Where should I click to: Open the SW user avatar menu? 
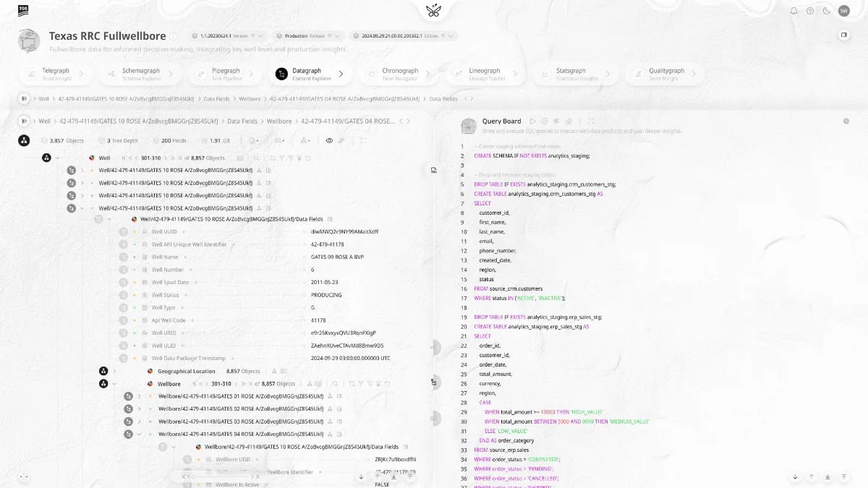coord(843,11)
